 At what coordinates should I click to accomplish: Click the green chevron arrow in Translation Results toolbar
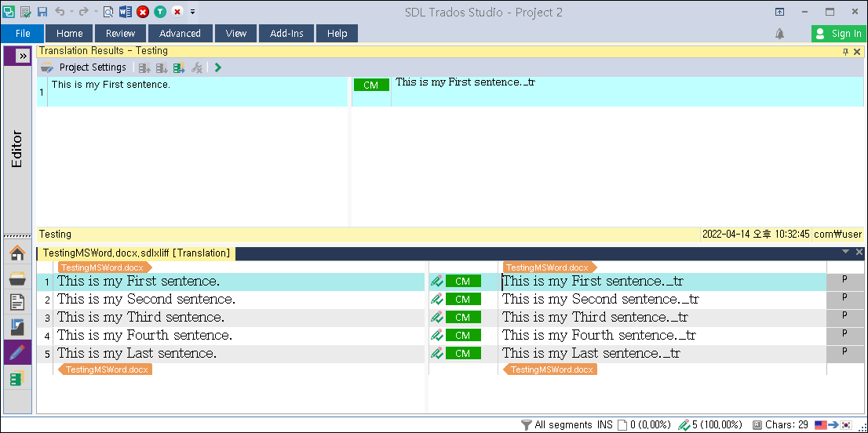218,68
